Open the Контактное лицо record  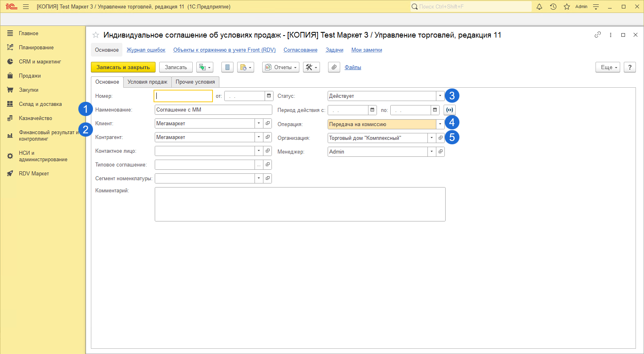[x=267, y=151]
